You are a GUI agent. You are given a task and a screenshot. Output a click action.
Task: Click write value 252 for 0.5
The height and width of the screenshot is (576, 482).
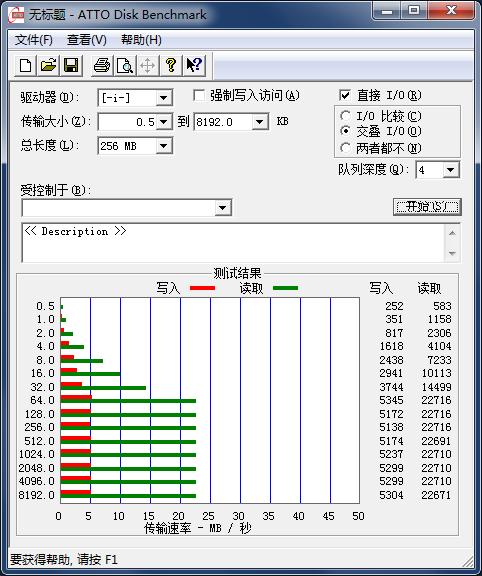394,306
